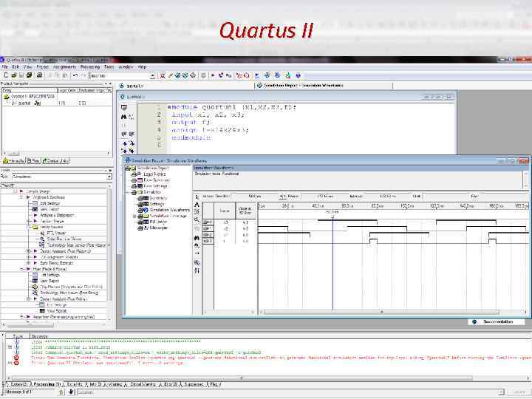Screen dimensions: 532x399
Task: Open the Processing menu
Action: click(x=90, y=67)
